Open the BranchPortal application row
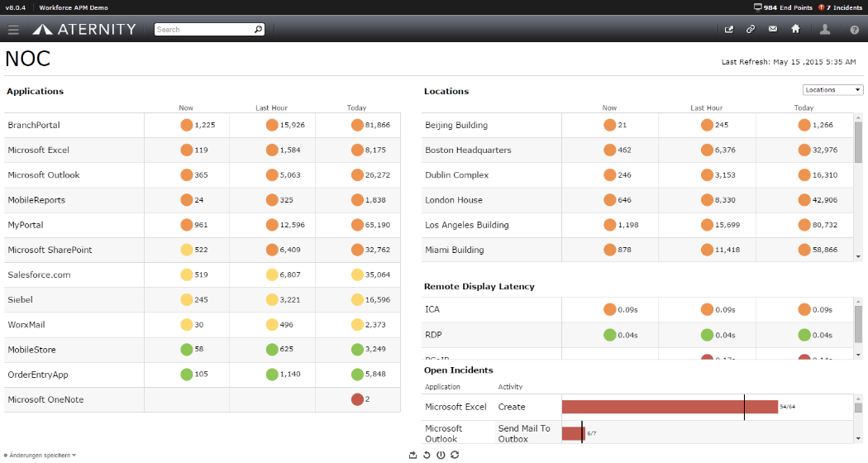 tap(202, 125)
